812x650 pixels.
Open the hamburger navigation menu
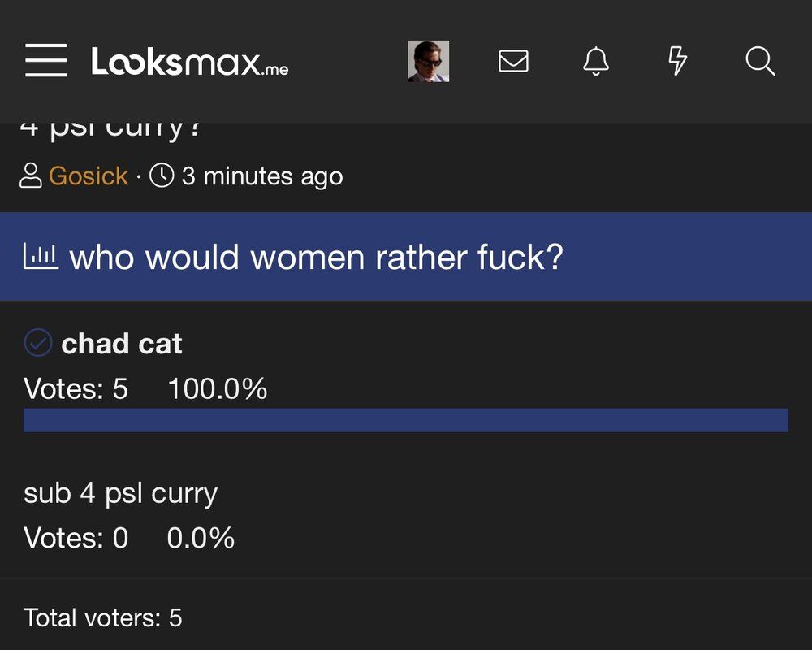(x=46, y=61)
